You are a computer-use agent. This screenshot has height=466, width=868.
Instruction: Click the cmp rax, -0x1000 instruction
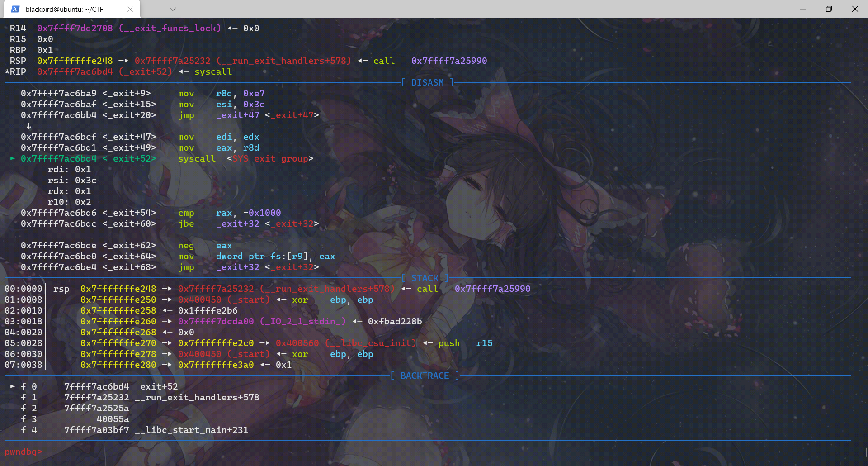[x=230, y=213]
